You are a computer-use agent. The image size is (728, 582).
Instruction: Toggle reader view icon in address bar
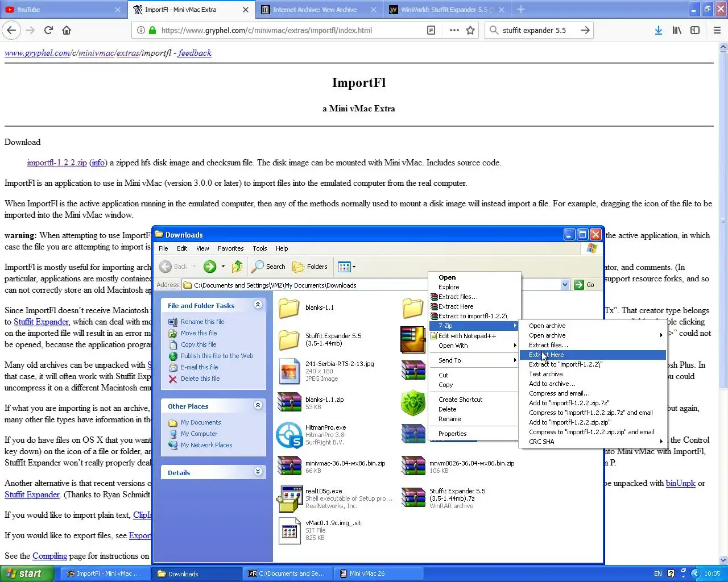(x=431, y=30)
